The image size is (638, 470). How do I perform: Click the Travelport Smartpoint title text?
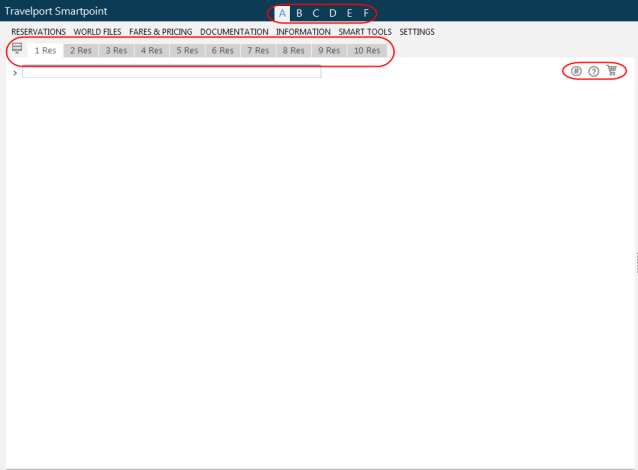tap(56, 11)
